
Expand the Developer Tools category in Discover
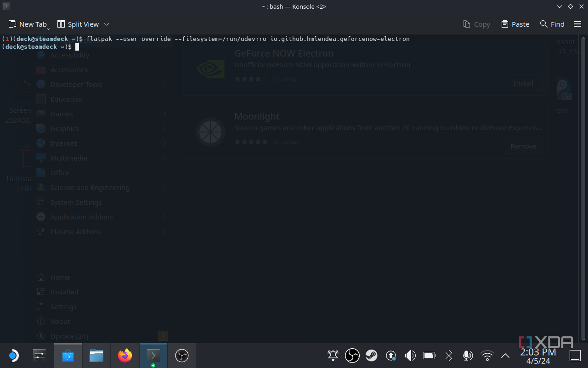[x=75, y=84]
